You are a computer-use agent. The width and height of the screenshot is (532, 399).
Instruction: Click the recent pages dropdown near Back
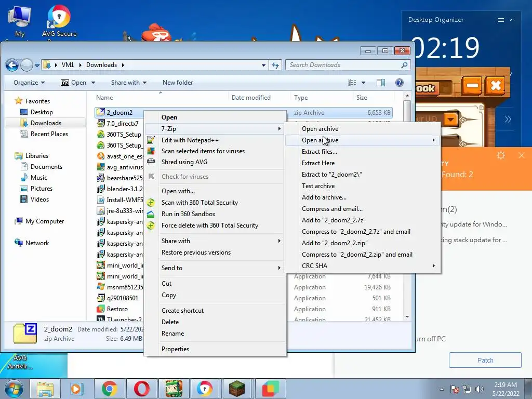[x=37, y=65]
